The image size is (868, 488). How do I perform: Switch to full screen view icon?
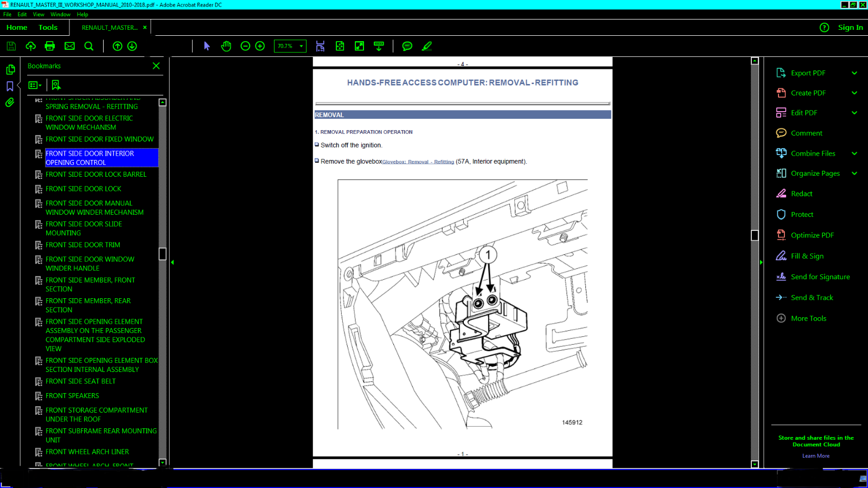pos(359,46)
